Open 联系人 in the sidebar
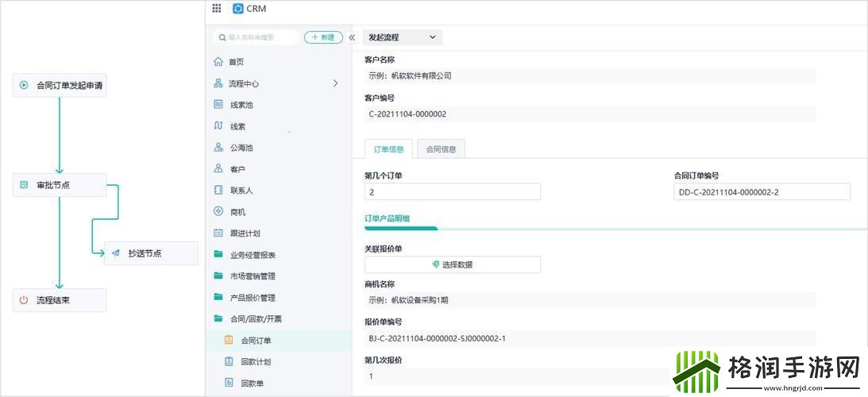 tap(279, 190)
